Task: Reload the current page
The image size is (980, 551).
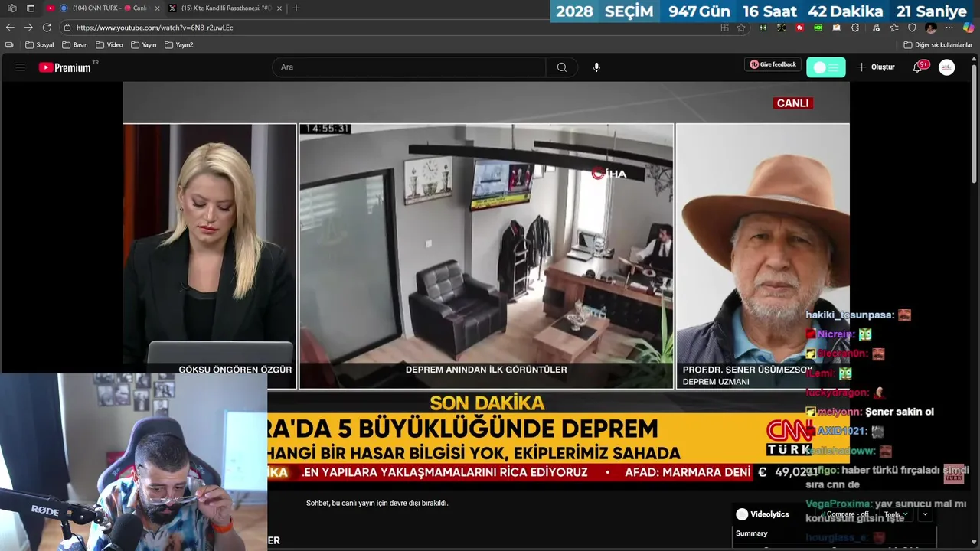Action: pyautogui.click(x=47, y=28)
